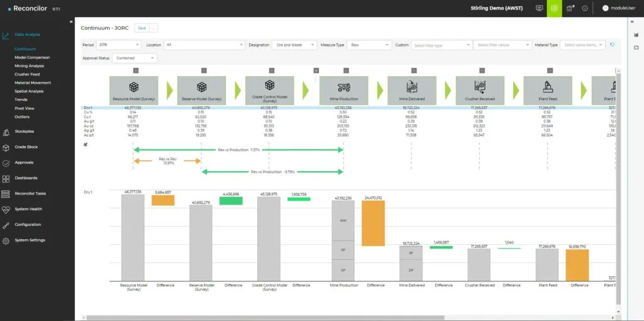Click the Res vs Rsv 13.97% label

click(x=169, y=160)
